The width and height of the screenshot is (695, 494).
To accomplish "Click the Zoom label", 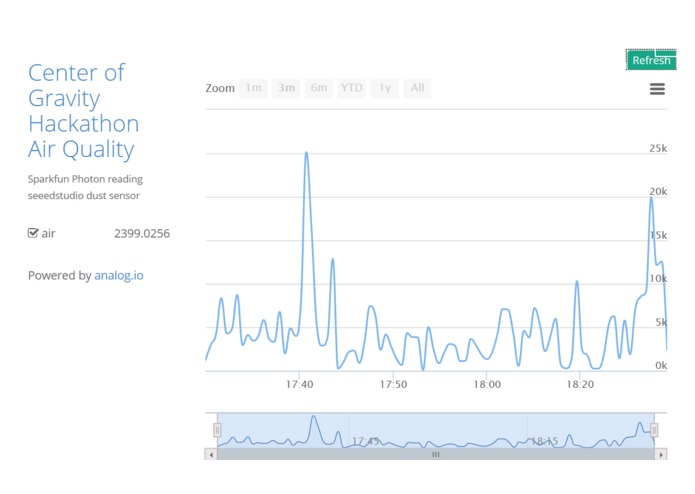I will (x=220, y=88).
